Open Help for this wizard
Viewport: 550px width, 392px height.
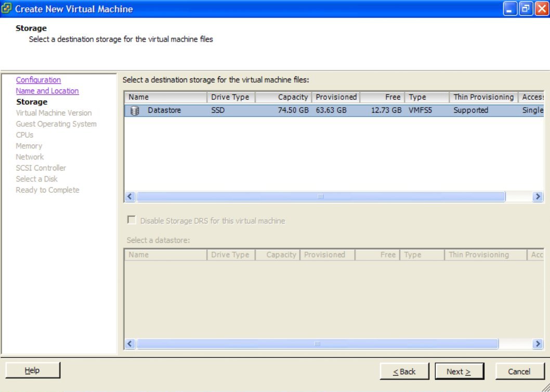click(x=33, y=370)
